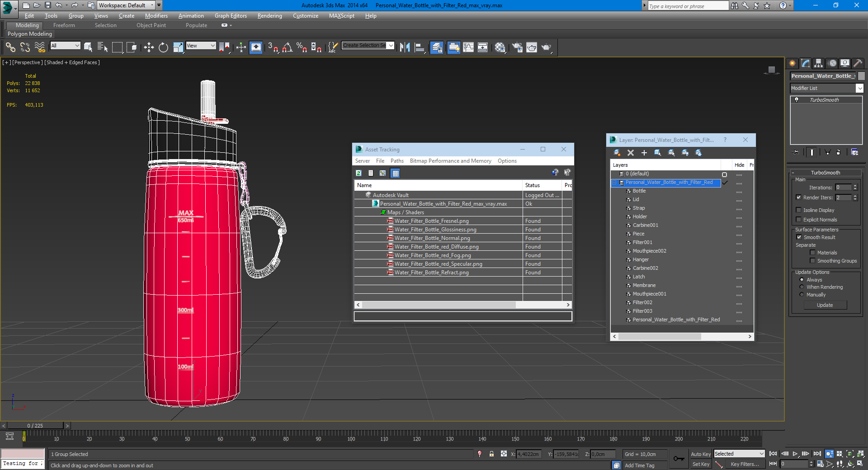Viewport: 868px width, 470px height.
Task: Select Manually update option
Action: tap(802, 295)
